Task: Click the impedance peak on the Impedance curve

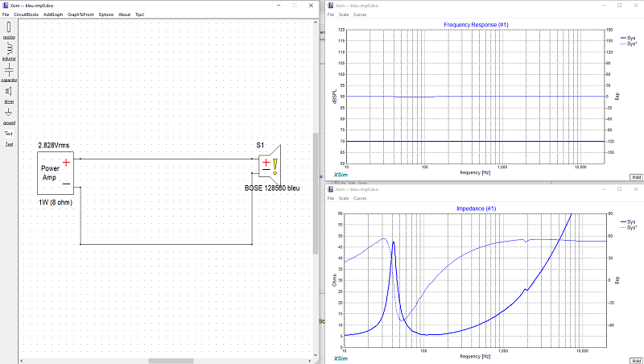Action: click(394, 242)
